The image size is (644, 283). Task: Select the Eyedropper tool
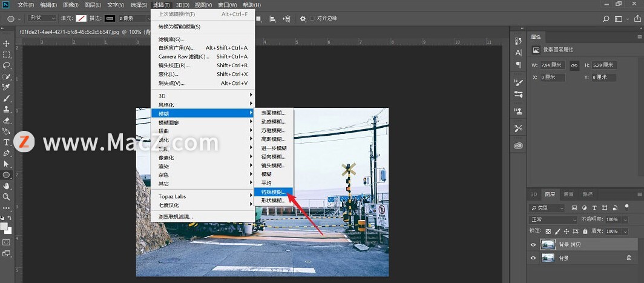tap(7, 87)
